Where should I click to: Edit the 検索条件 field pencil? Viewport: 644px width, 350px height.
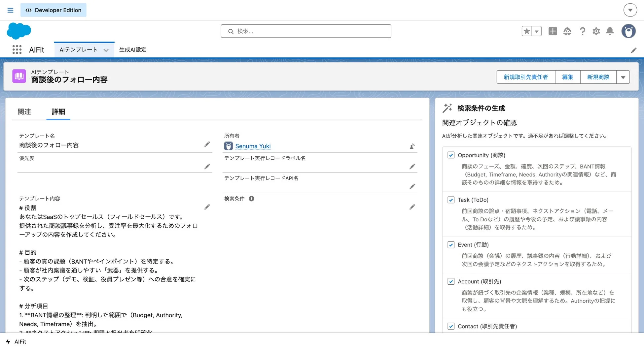tap(412, 207)
